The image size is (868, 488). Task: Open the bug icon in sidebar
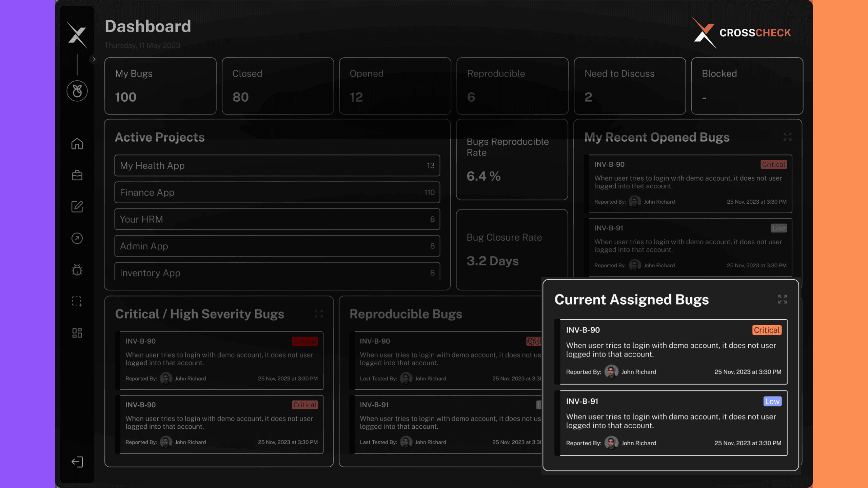point(77,270)
